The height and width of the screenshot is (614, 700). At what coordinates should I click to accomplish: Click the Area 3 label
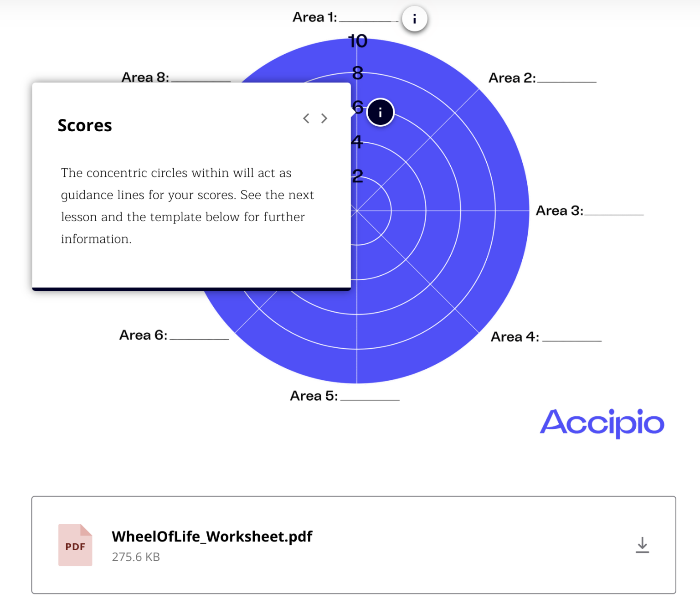pos(559,211)
